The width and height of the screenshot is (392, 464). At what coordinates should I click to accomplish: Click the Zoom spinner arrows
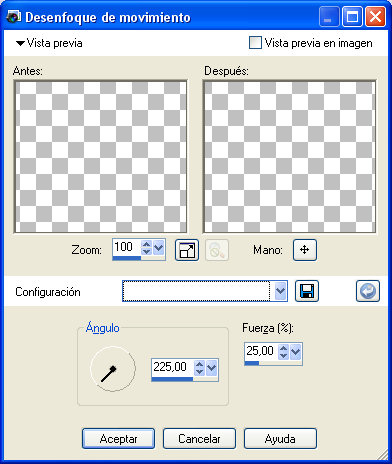[x=146, y=248]
